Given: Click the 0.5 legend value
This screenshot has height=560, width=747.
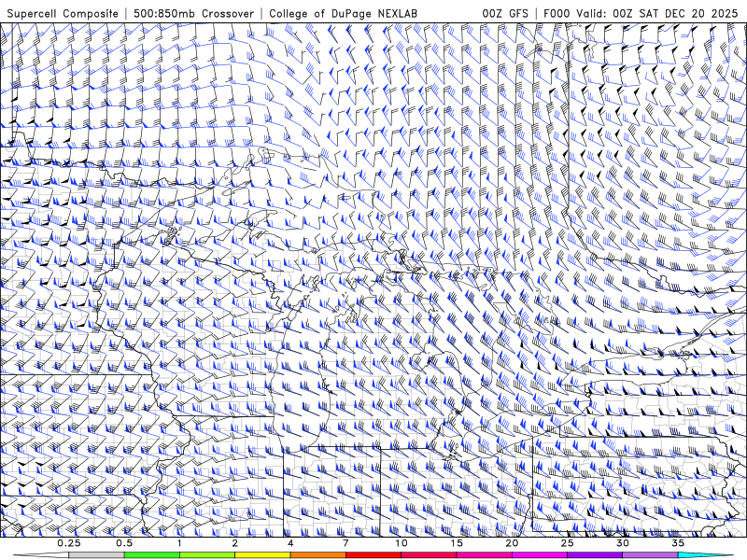Looking at the screenshot, I should (x=124, y=543).
